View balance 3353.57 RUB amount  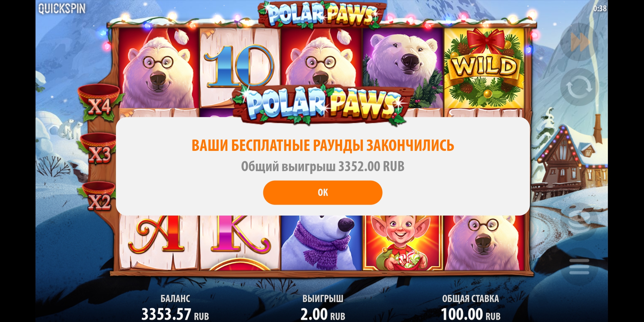coord(175,314)
